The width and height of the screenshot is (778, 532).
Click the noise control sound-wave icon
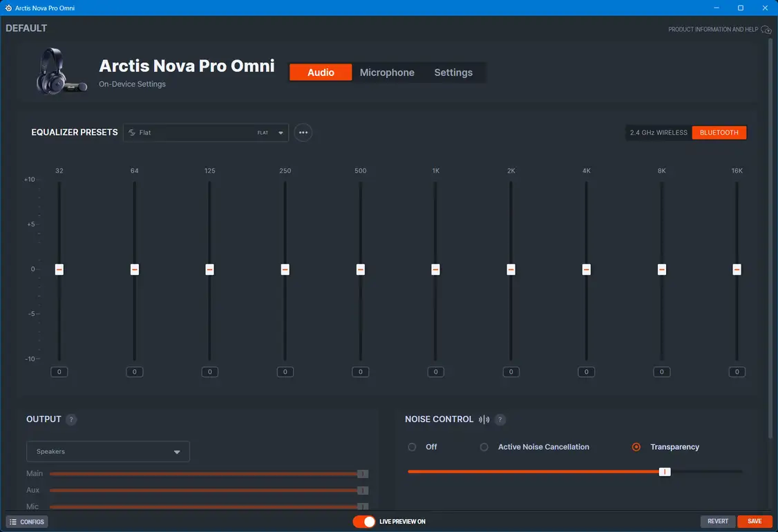[484, 420]
